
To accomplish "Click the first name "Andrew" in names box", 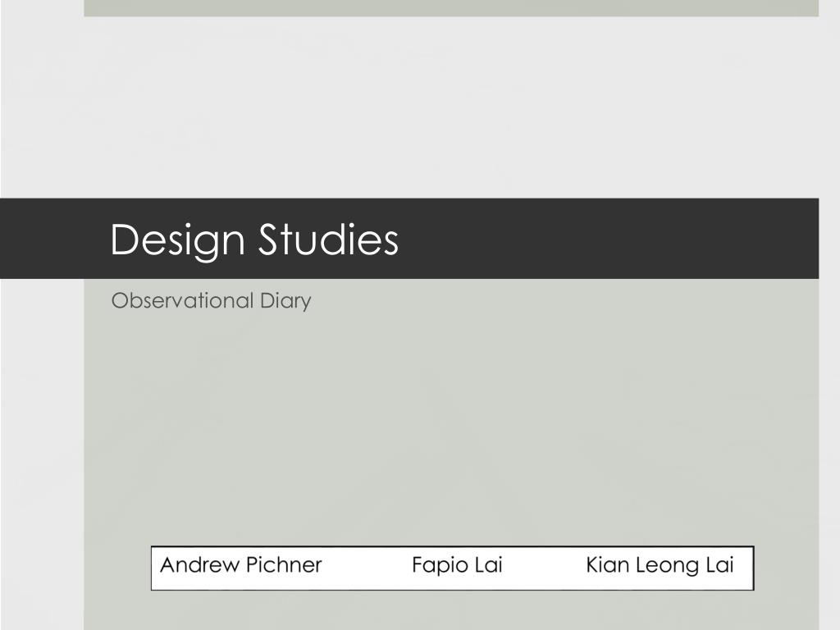I will point(200,565).
